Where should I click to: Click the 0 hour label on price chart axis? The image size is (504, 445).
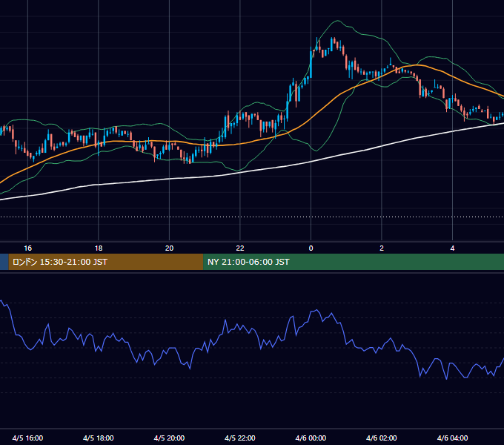(311, 248)
